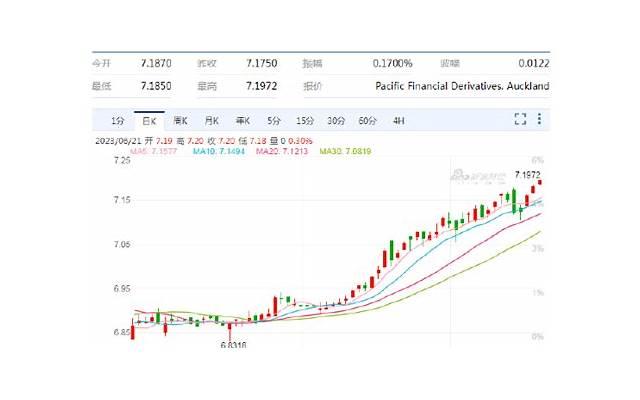Switch to the 周K weekly tab

click(x=180, y=121)
